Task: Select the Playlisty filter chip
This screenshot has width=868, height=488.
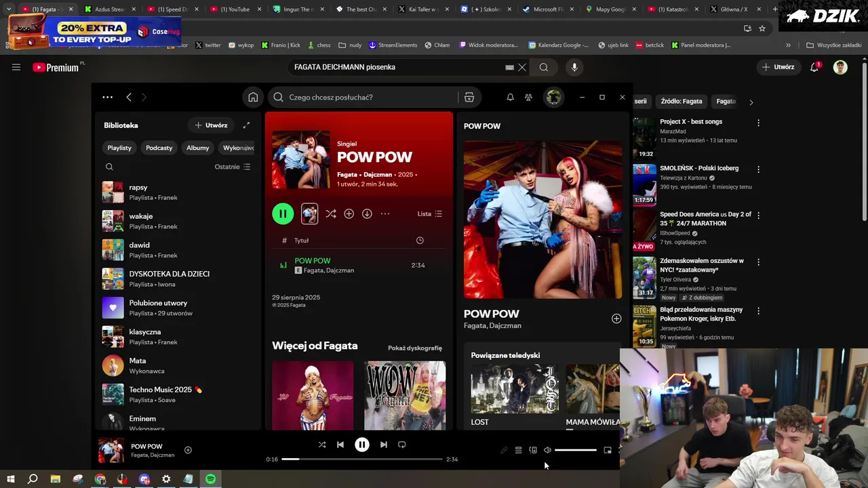Action: [x=119, y=148]
